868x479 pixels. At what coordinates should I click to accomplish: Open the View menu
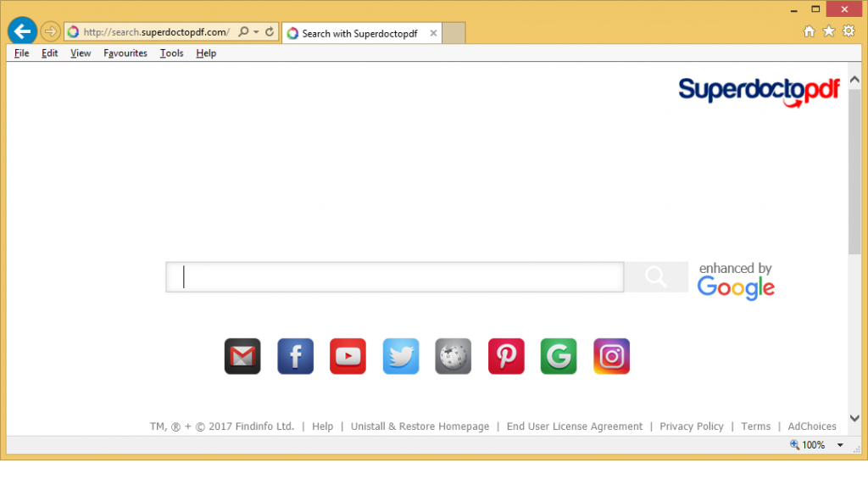81,53
